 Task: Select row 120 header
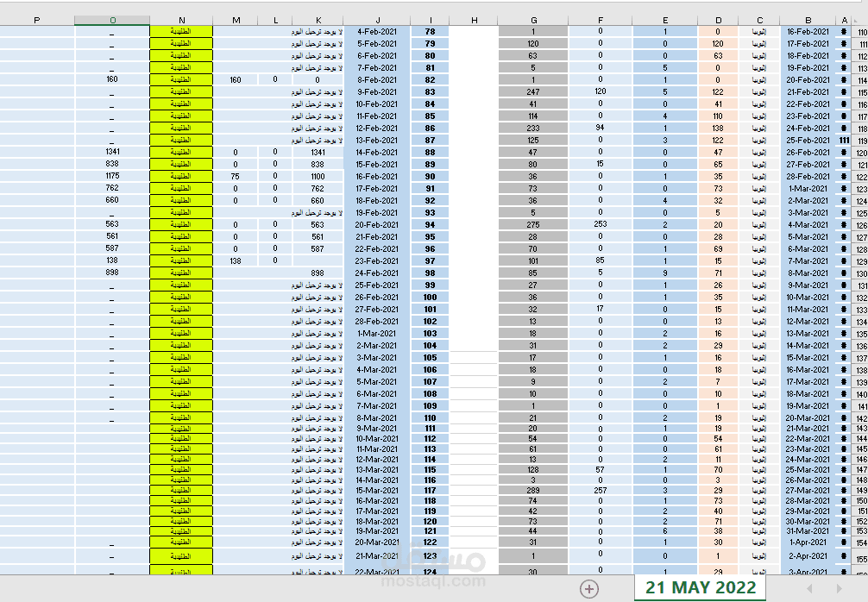pos(860,153)
